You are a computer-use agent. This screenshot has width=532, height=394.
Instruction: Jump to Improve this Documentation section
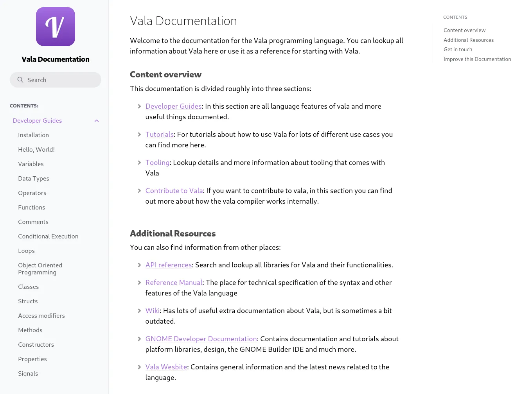click(x=477, y=59)
